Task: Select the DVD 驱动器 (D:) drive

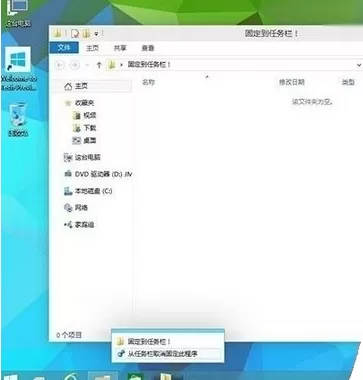Action: [x=103, y=174]
